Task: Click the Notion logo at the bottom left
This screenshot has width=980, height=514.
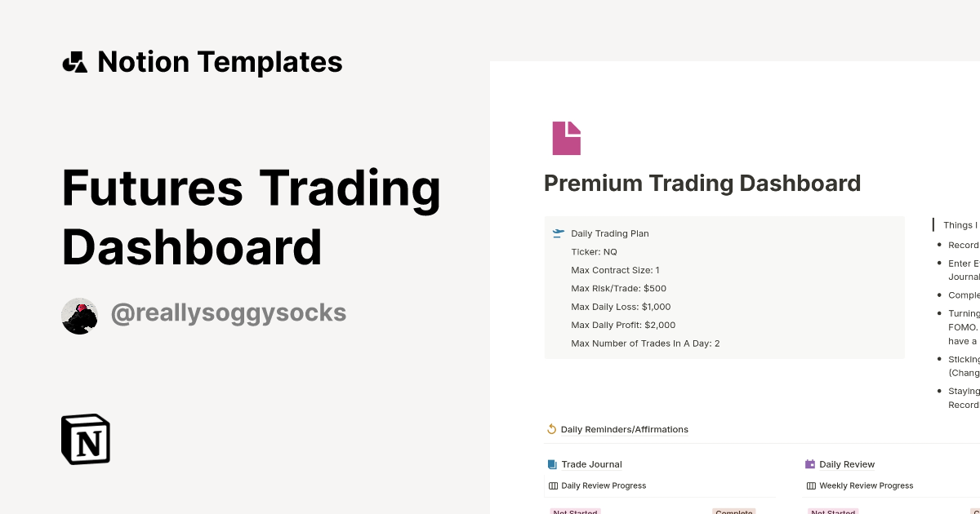Action: (85, 439)
